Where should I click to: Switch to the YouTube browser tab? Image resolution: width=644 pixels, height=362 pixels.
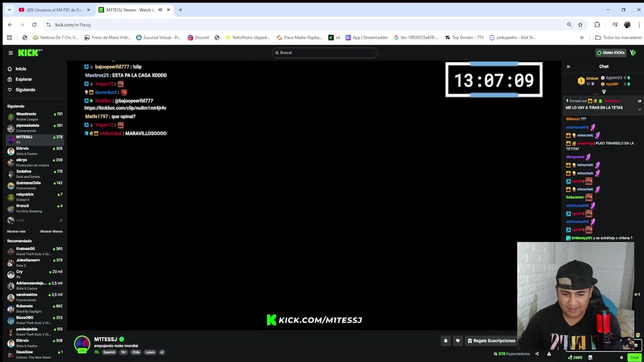(54, 10)
